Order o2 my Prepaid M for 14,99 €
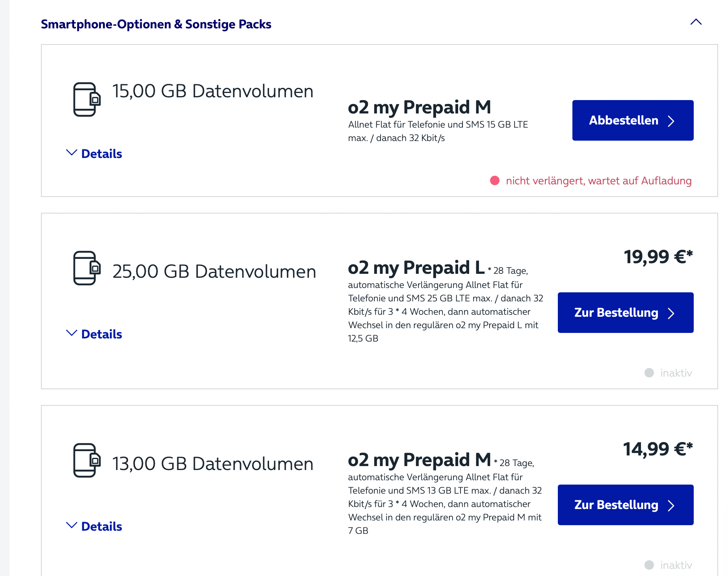Viewport: 728px width, 576px height. (x=626, y=505)
